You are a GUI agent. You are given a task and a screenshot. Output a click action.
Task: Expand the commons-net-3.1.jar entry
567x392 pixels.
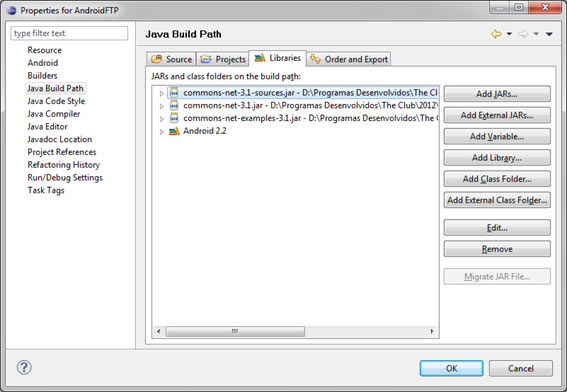click(161, 106)
